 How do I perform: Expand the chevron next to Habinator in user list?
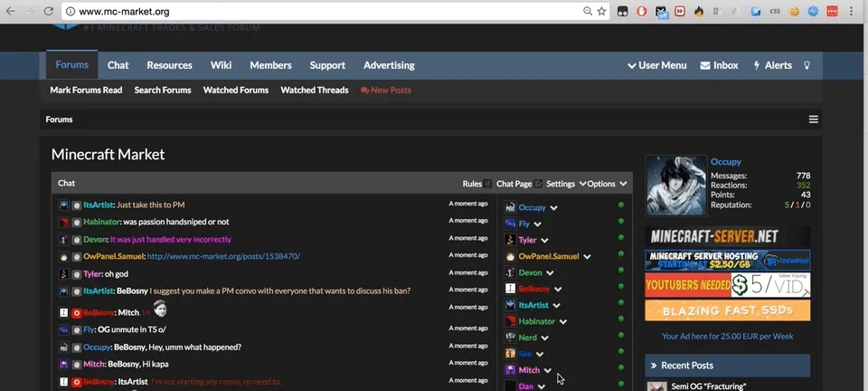pos(563,322)
